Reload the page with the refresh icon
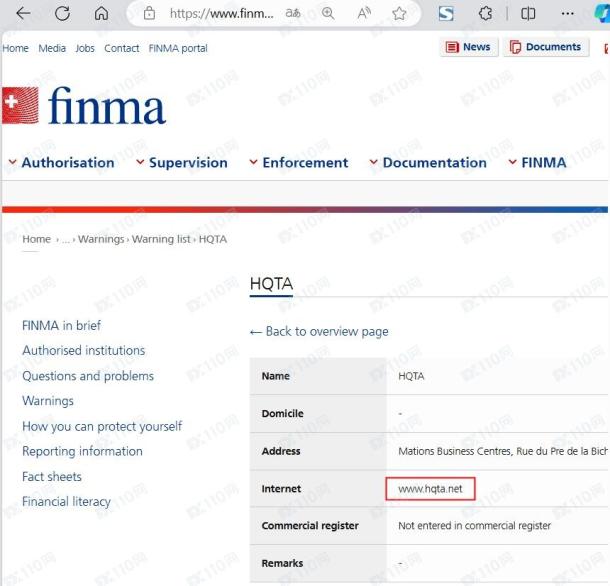 62,13
